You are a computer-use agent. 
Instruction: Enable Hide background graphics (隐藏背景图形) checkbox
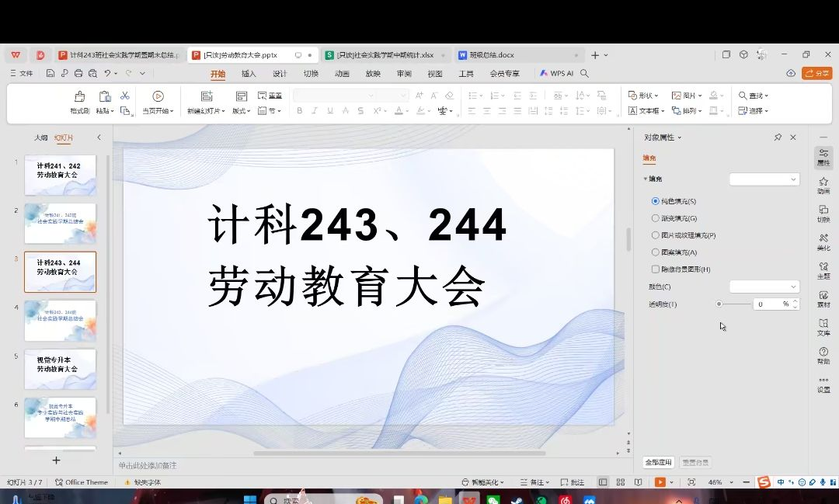pos(656,269)
